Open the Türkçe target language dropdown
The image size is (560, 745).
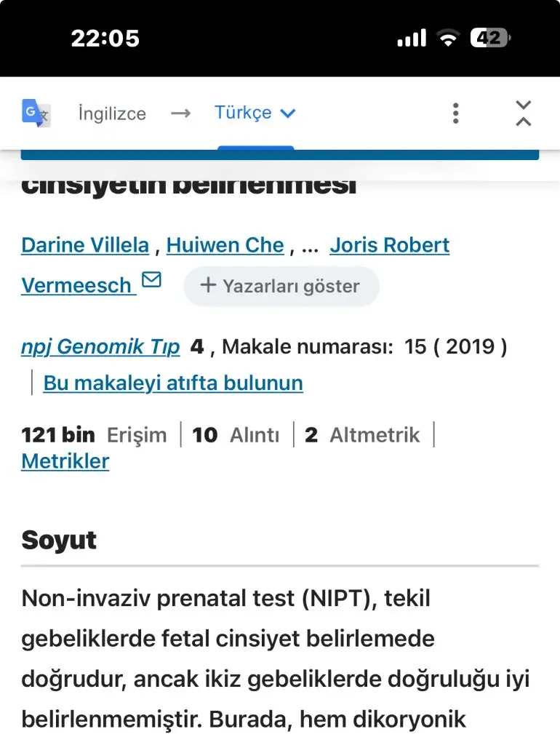click(x=255, y=113)
